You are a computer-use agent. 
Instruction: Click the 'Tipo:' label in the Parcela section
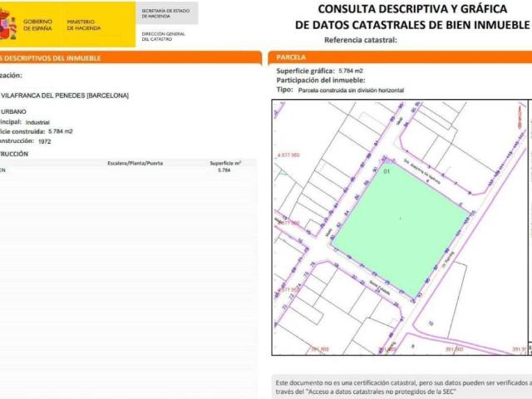click(284, 90)
